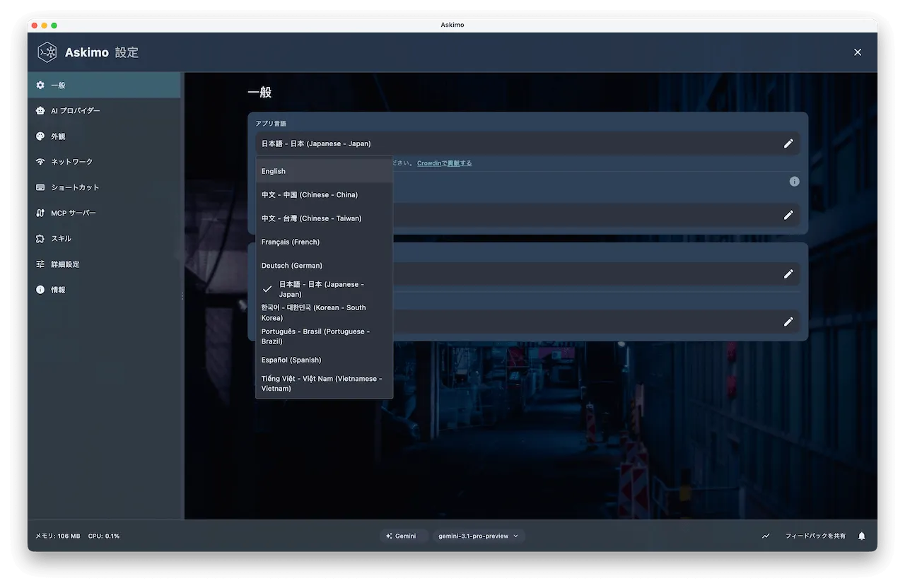The height and width of the screenshot is (588, 905).
Task: Open the activity chart icon in status bar
Action: click(x=766, y=536)
